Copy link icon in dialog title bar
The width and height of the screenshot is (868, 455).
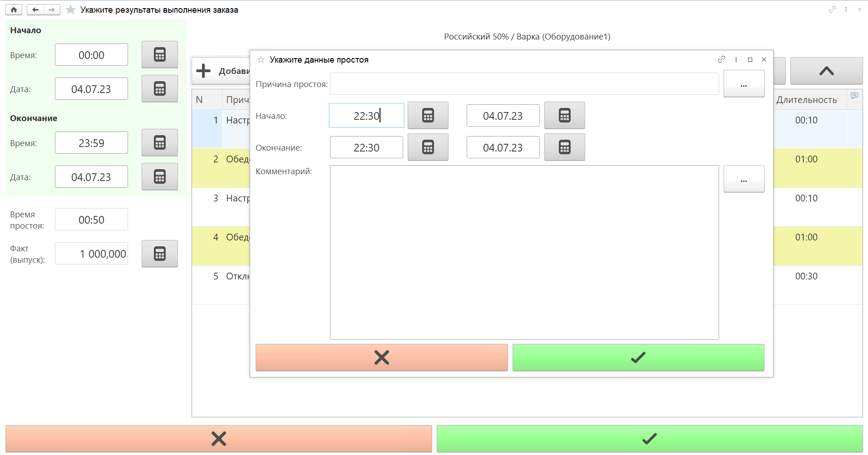coord(721,59)
